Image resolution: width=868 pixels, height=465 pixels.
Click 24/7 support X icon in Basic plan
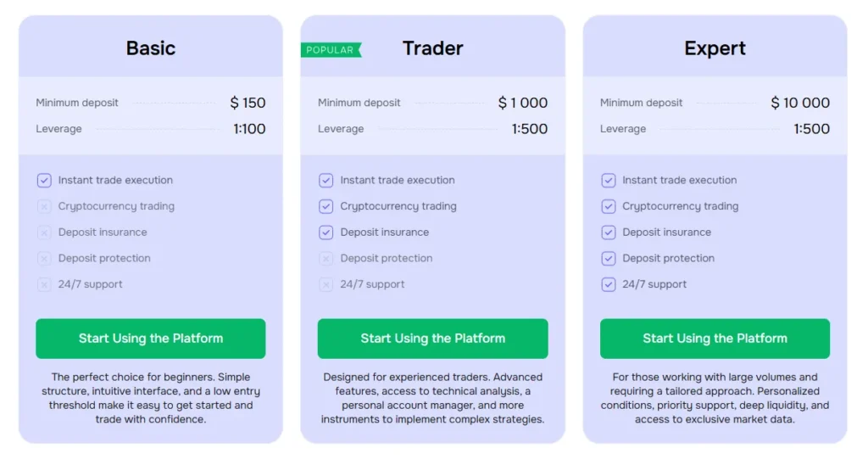pyautogui.click(x=44, y=284)
